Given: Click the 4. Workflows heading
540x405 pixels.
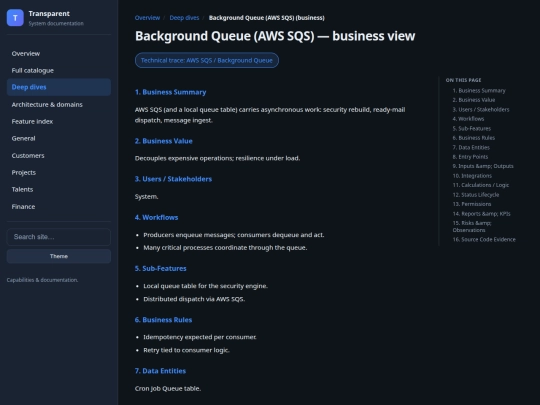Looking at the screenshot, I should [156, 217].
